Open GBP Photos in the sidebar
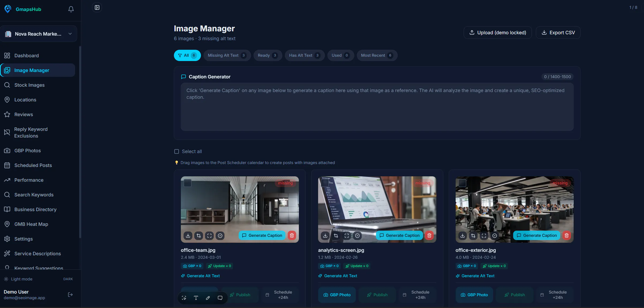 pos(38,150)
